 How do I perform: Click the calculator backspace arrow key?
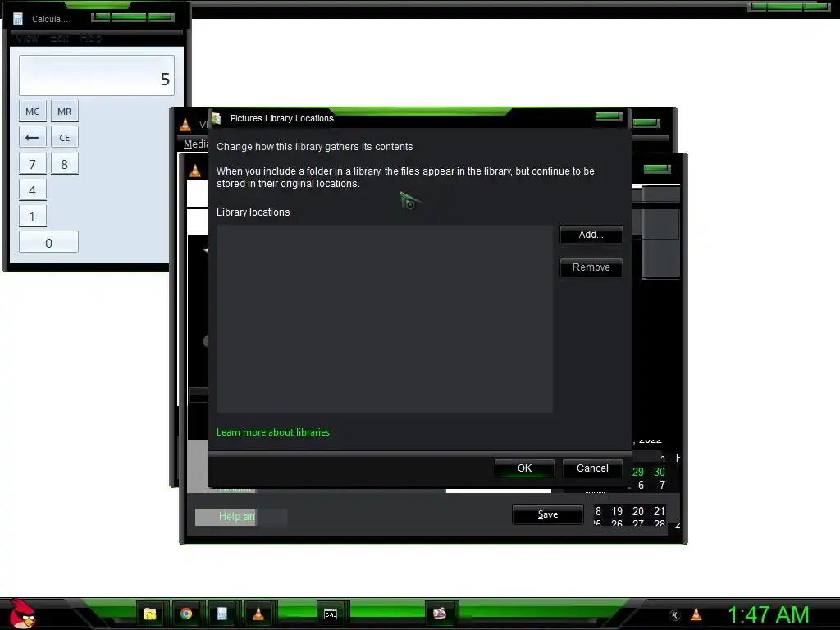32,138
